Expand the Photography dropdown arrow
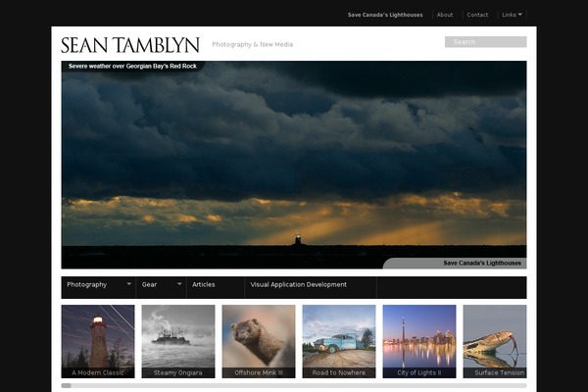 pyautogui.click(x=128, y=284)
